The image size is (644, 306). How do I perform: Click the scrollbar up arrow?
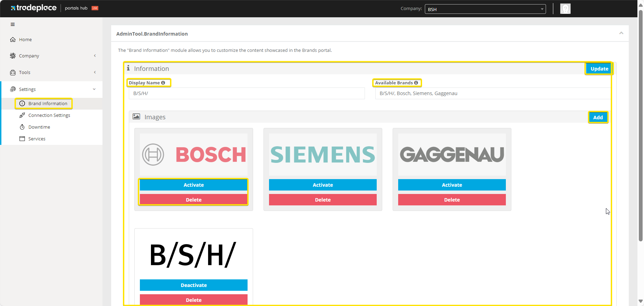click(641, 5)
